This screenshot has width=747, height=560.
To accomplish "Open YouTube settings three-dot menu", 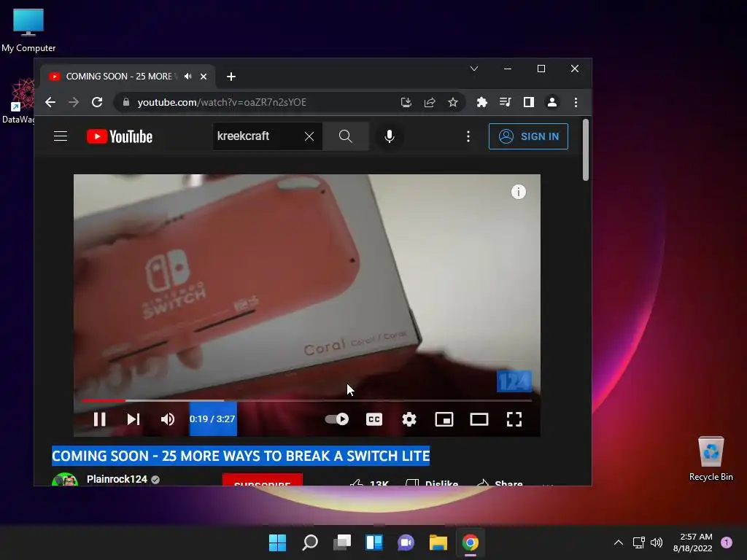I will pyautogui.click(x=468, y=136).
